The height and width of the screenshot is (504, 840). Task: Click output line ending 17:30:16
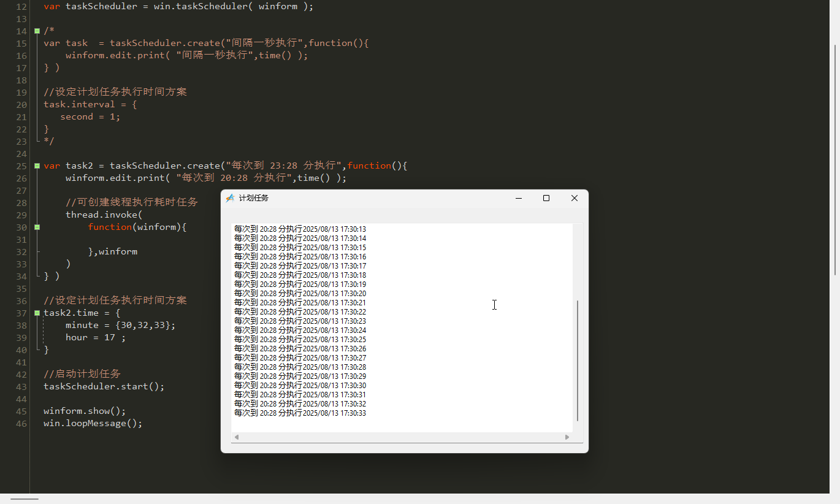click(300, 256)
